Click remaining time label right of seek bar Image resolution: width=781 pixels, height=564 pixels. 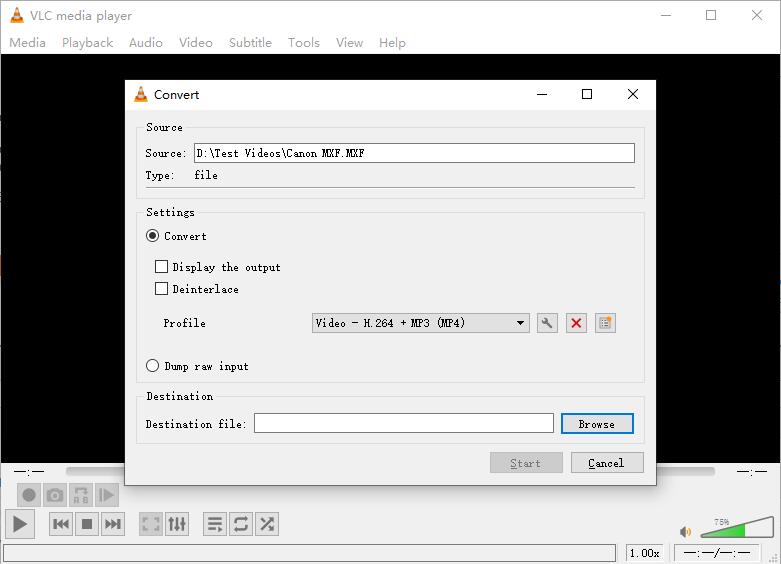752,471
